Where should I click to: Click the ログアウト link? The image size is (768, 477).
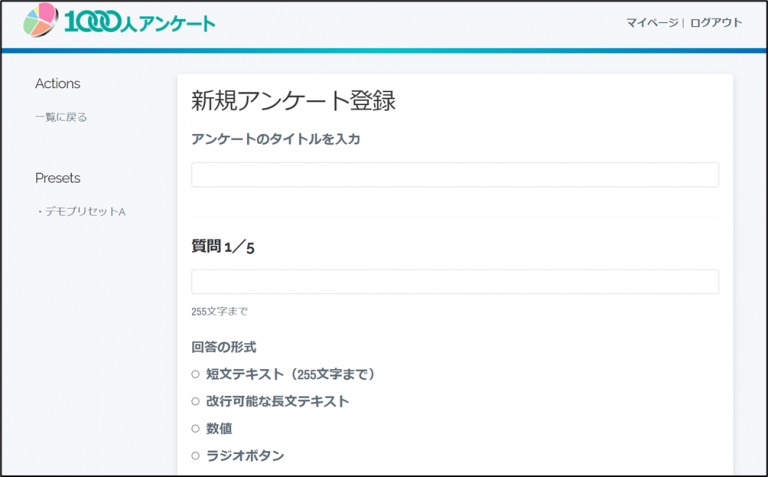(716, 23)
